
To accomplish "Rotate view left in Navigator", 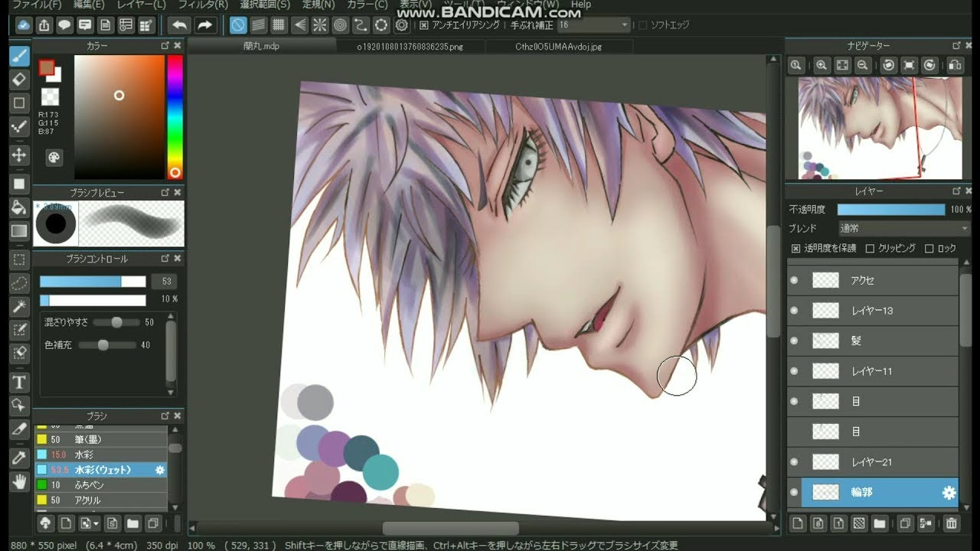I will (889, 66).
